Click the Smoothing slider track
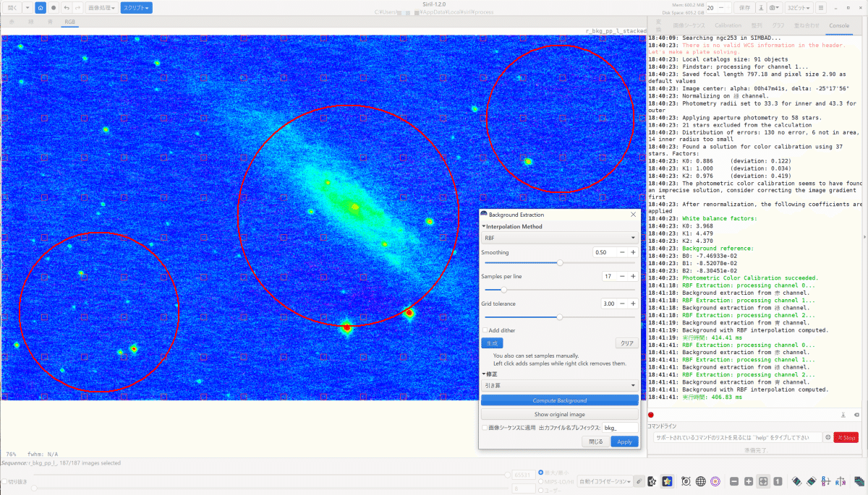The height and width of the screenshot is (495, 868). pyautogui.click(x=558, y=263)
